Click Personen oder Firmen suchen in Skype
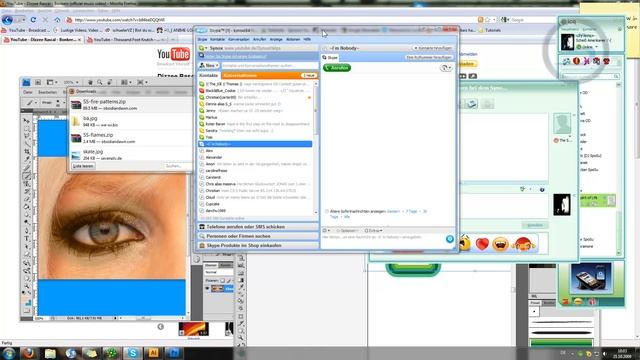 [258, 236]
